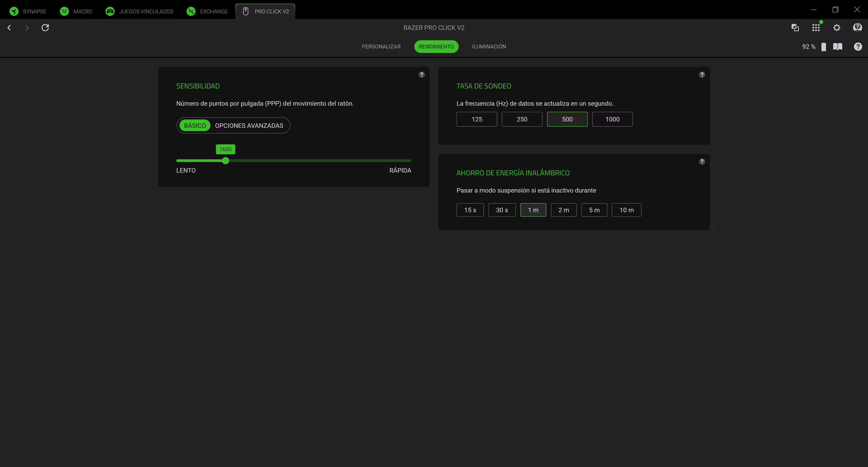
Task: Minimize the Synapse window
Action: pos(814,10)
